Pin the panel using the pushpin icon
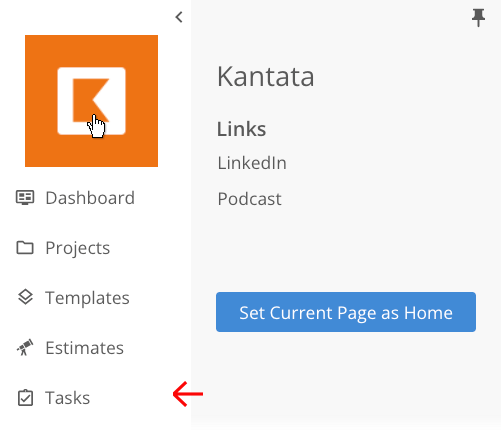This screenshot has height=435, width=501. click(478, 18)
